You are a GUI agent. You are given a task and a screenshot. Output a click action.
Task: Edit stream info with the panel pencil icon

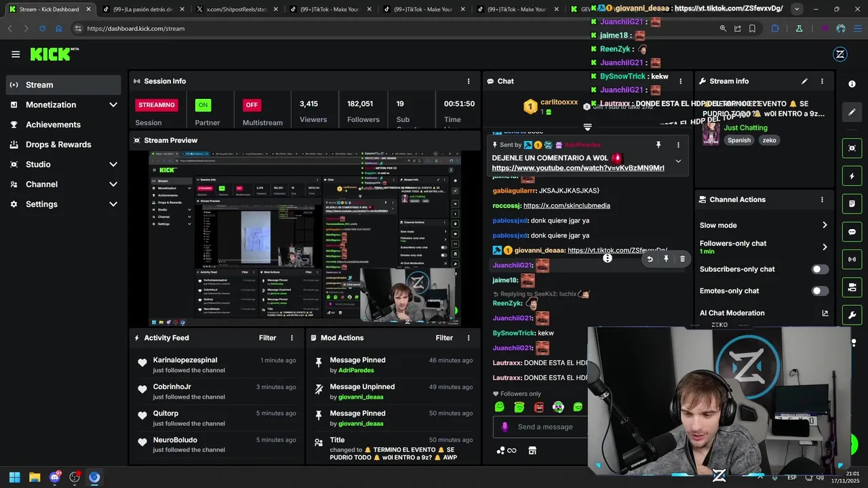[804, 81]
